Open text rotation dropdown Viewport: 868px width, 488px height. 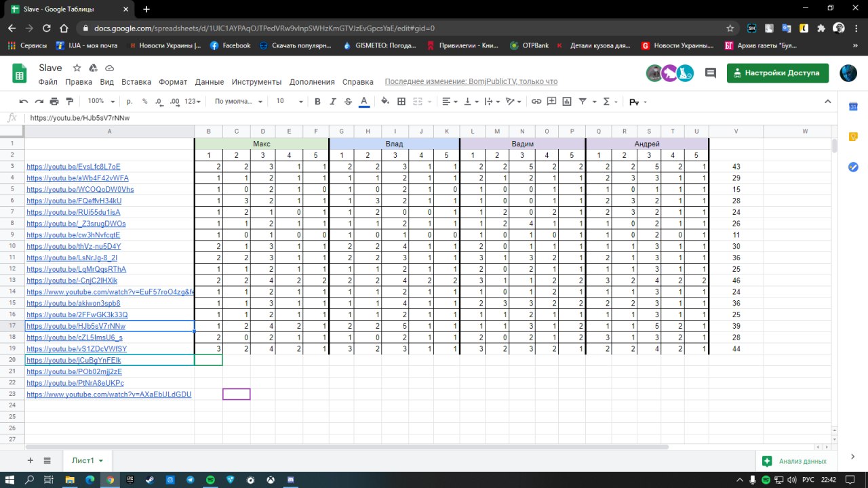tap(515, 102)
